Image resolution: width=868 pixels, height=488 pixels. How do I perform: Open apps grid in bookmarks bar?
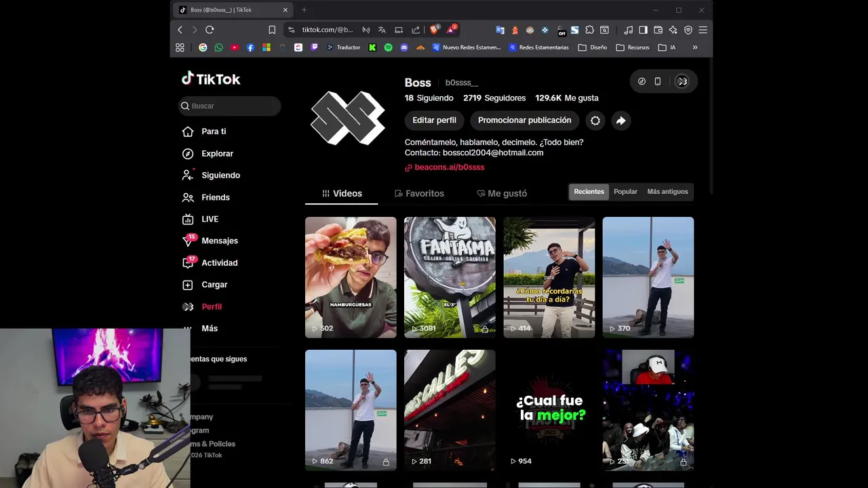[x=180, y=47]
